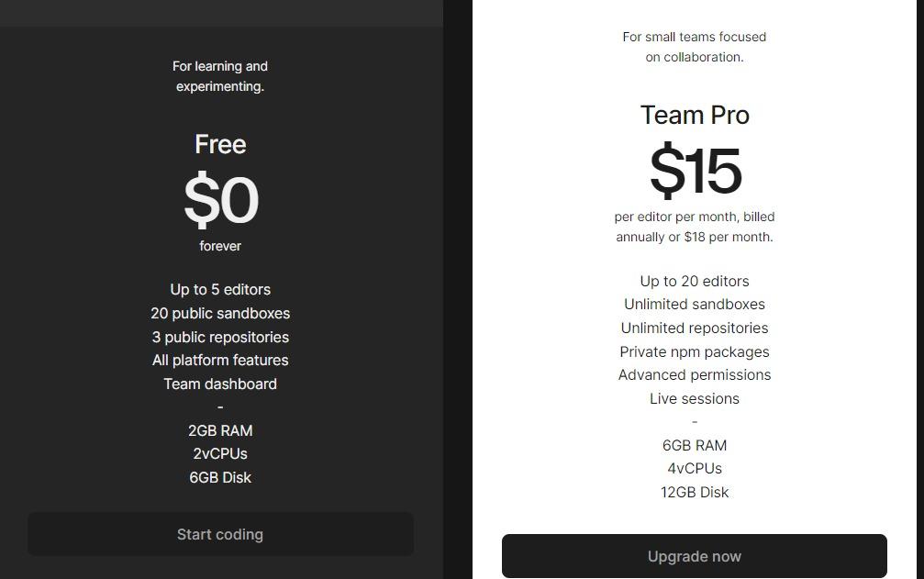The height and width of the screenshot is (579, 924).
Task: Select the Team Pro plan heading
Action: pos(695,115)
